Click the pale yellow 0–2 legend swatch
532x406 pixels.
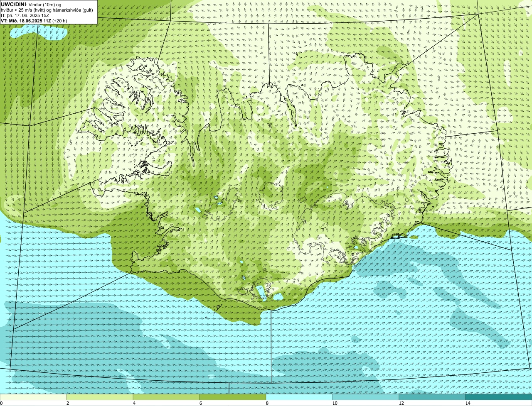pyautogui.click(x=33, y=397)
